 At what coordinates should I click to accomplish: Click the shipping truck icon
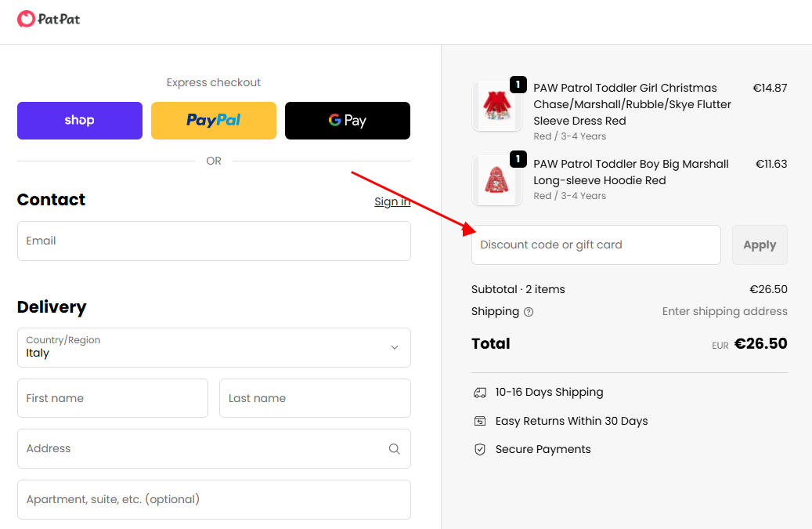click(x=480, y=393)
